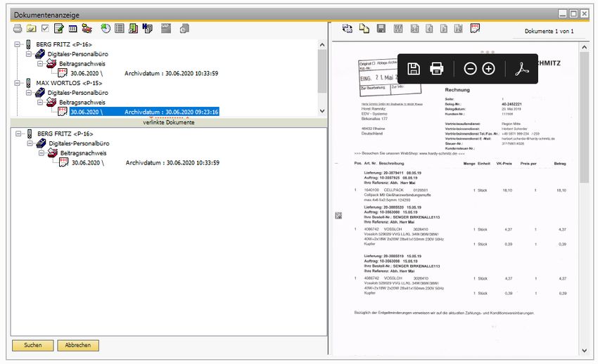Collapse Digitales-Personalbüro under MAX WORTLOS
This screenshot has height=364, width=598.
29,93
